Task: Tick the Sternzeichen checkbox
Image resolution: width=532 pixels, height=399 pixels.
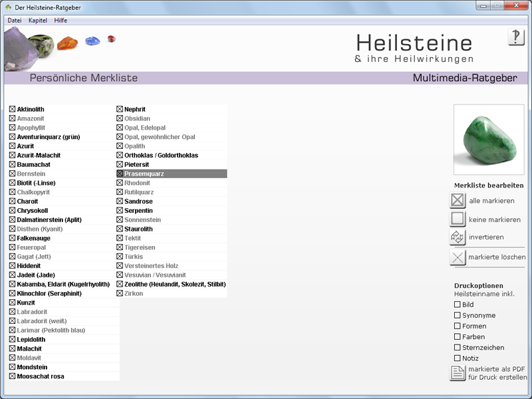Action: tap(457, 347)
